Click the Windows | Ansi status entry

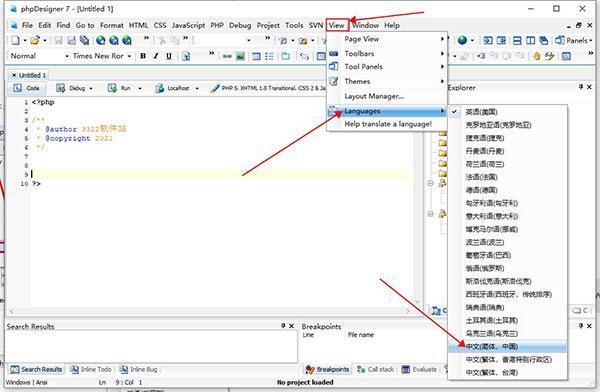[x=26, y=382]
